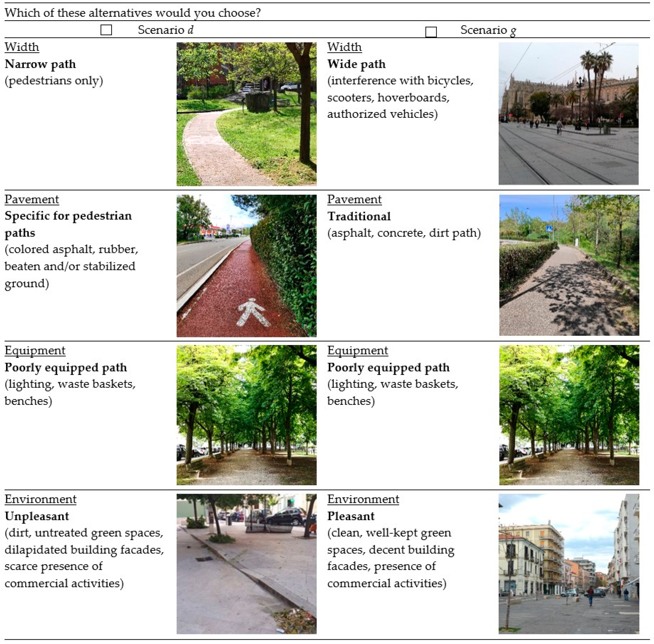The height and width of the screenshot is (644, 654).
Task: Check the Scenario g checkbox
Action: pyautogui.click(x=431, y=32)
